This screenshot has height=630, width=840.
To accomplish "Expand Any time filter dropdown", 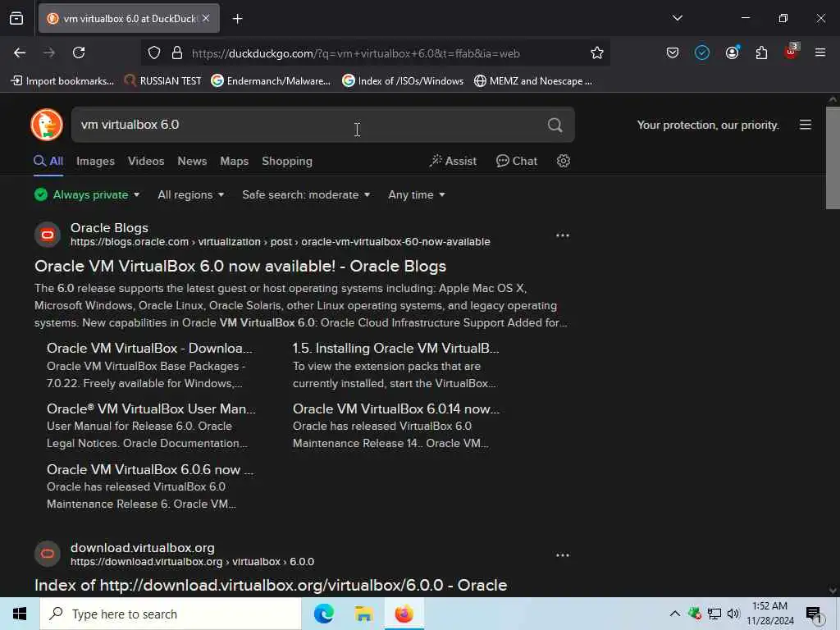I will [416, 195].
